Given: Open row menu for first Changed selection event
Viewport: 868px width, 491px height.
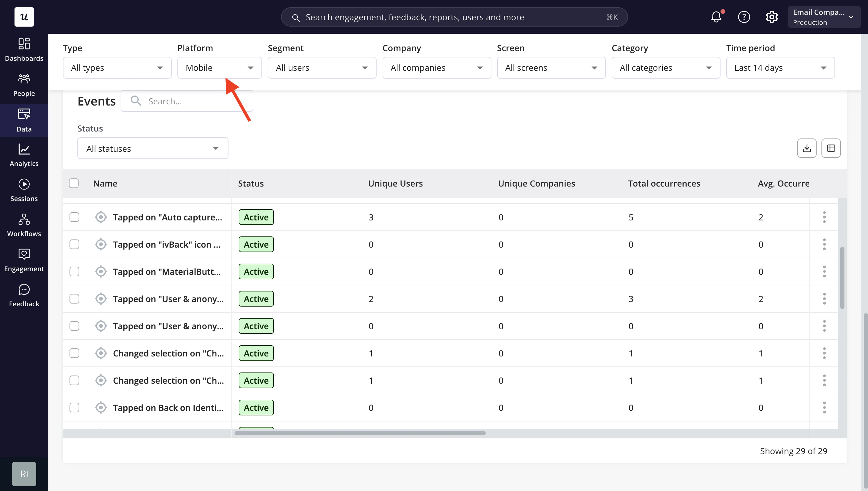Looking at the screenshot, I should tap(824, 353).
